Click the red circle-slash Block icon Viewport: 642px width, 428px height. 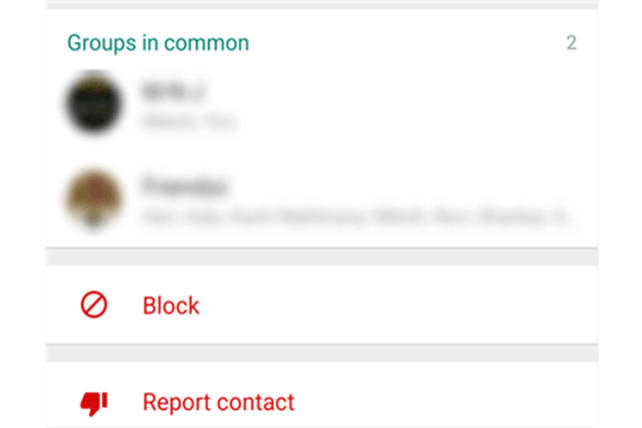(x=94, y=305)
